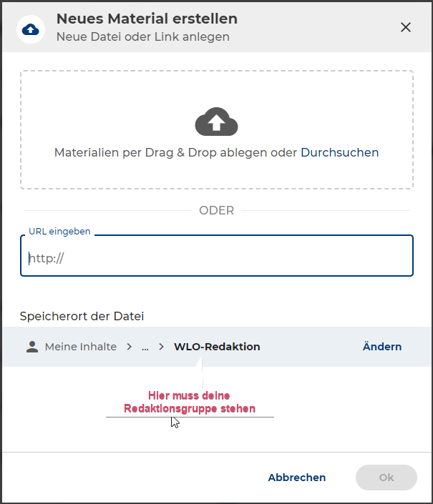The image size is (433, 504).
Task: Click the cloud upload icon in the header
Action: (31, 29)
